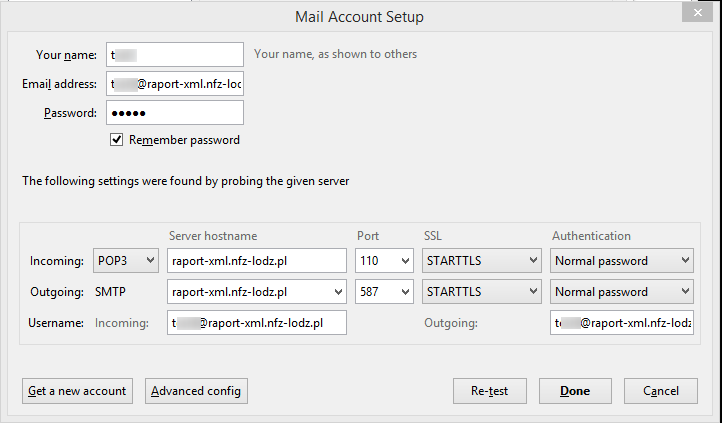The image size is (722, 423).
Task: Cancel the Mail Account Setup dialog
Action: pos(660,391)
